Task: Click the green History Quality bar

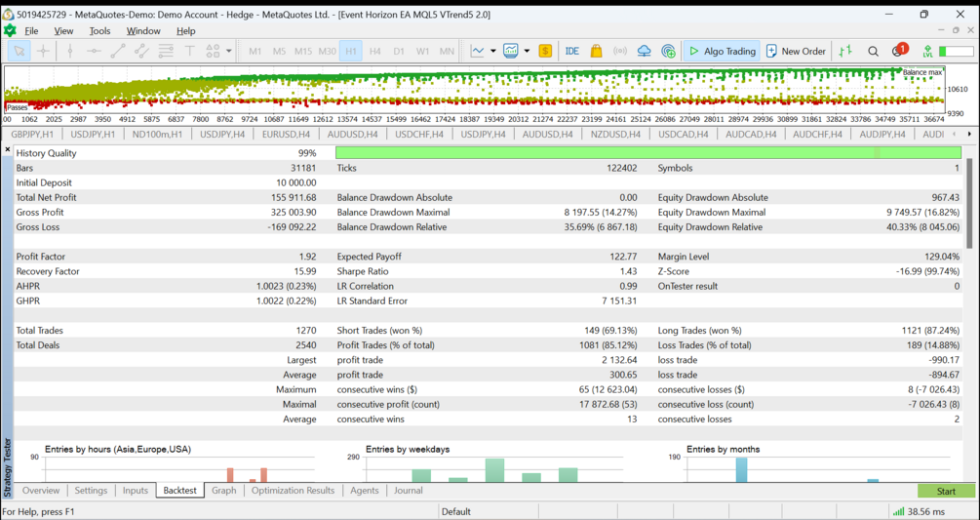Action: point(648,153)
